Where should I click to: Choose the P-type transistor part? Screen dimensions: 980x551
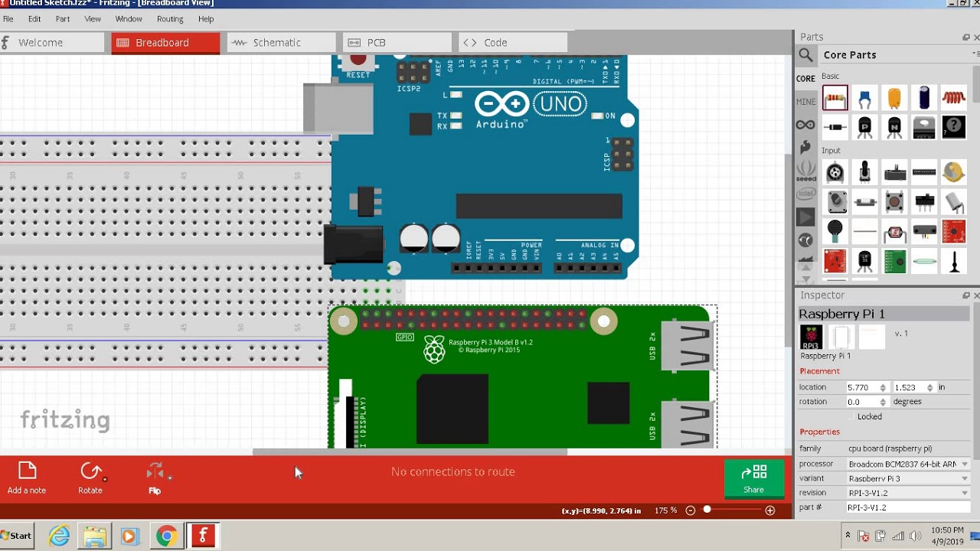(864, 127)
